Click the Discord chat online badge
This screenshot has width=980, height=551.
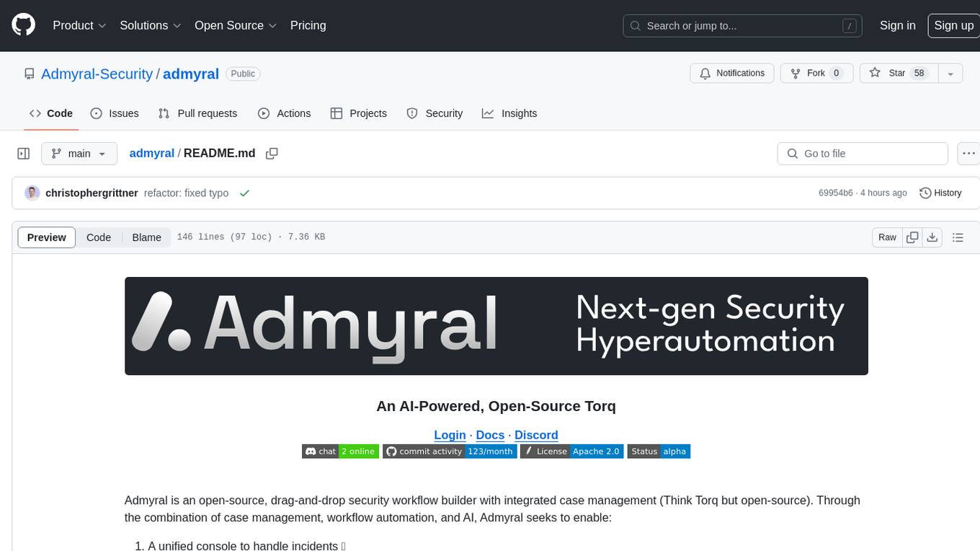(x=340, y=451)
